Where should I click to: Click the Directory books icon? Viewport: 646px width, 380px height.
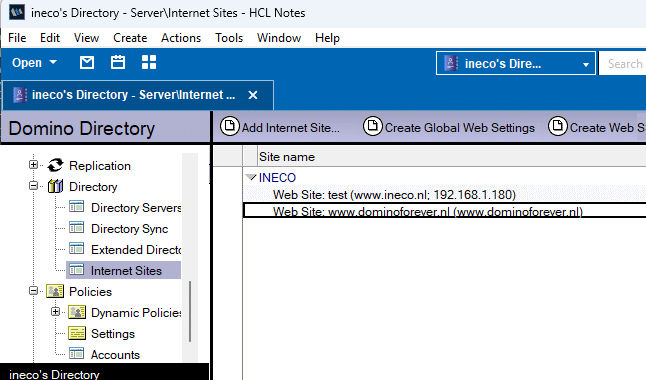pos(55,186)
